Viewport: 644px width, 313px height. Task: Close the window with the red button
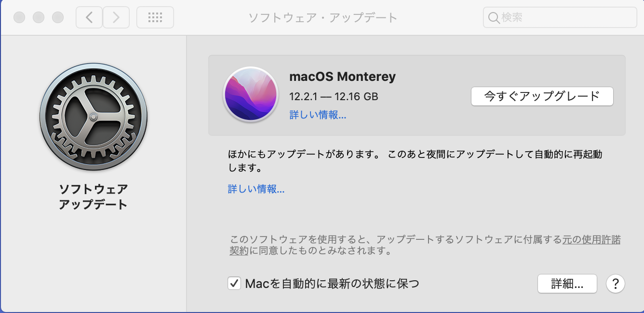19,18
